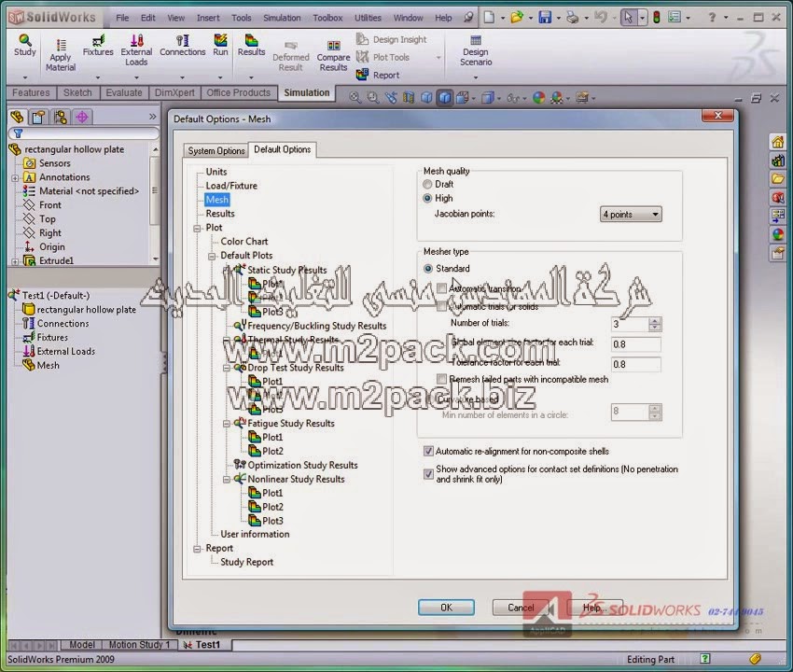
Task: Select the FeatureManager design tree tab icon
Action: pos(17,118)
